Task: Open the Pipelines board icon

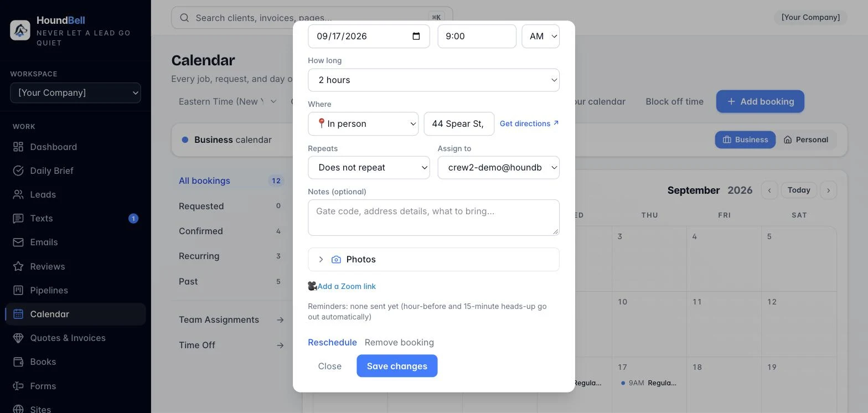Action: point(18,290)
